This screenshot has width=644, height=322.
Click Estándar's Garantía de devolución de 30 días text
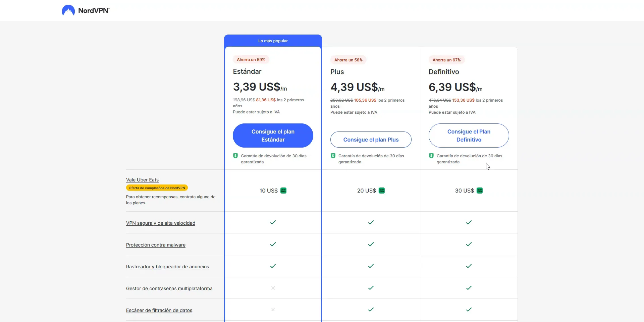pos(274,159)
